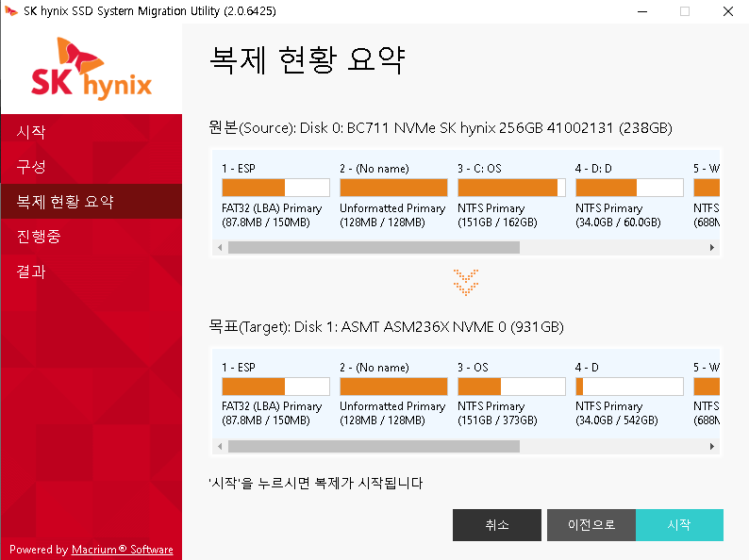Select 복제 현황 요약 sidebar item

tap(92, 202)
